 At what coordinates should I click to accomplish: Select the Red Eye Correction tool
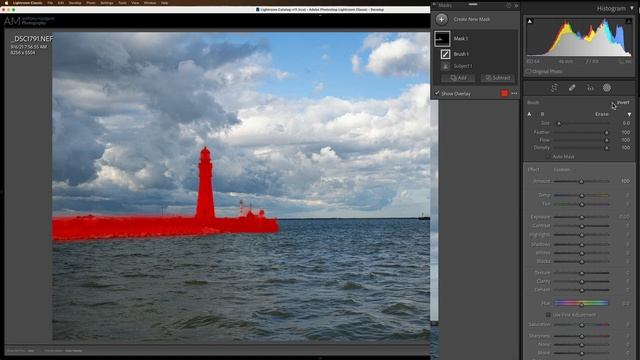590,88
